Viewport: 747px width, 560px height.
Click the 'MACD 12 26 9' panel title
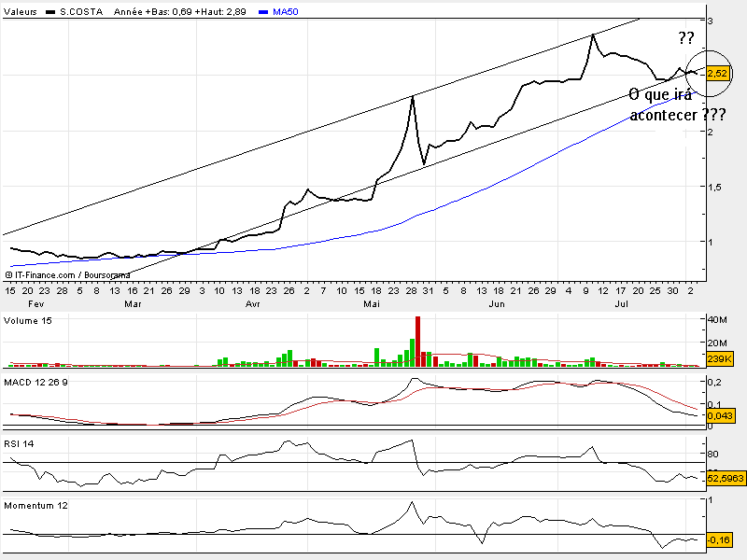pyautogui.click(x=35, y=383)
